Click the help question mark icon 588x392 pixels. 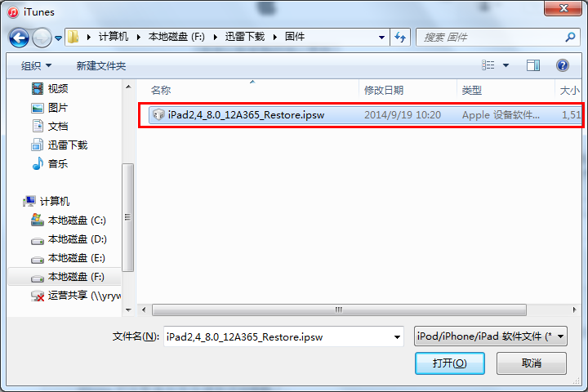563,65
